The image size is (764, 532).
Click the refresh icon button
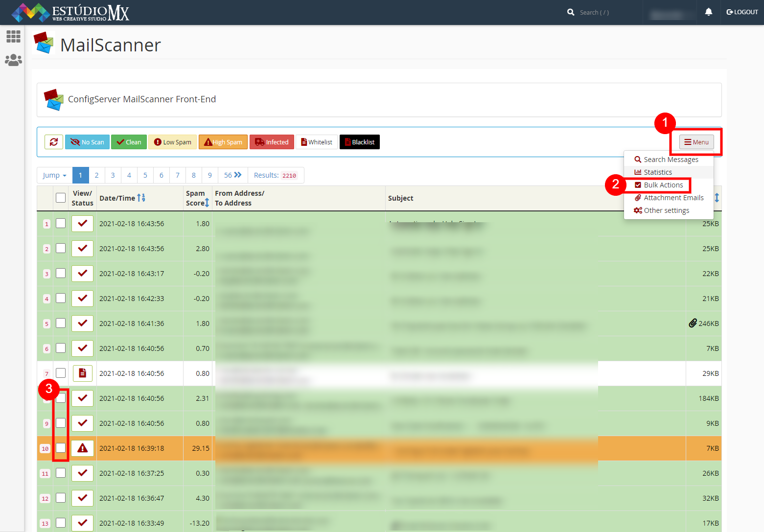(x=54, y=142)
